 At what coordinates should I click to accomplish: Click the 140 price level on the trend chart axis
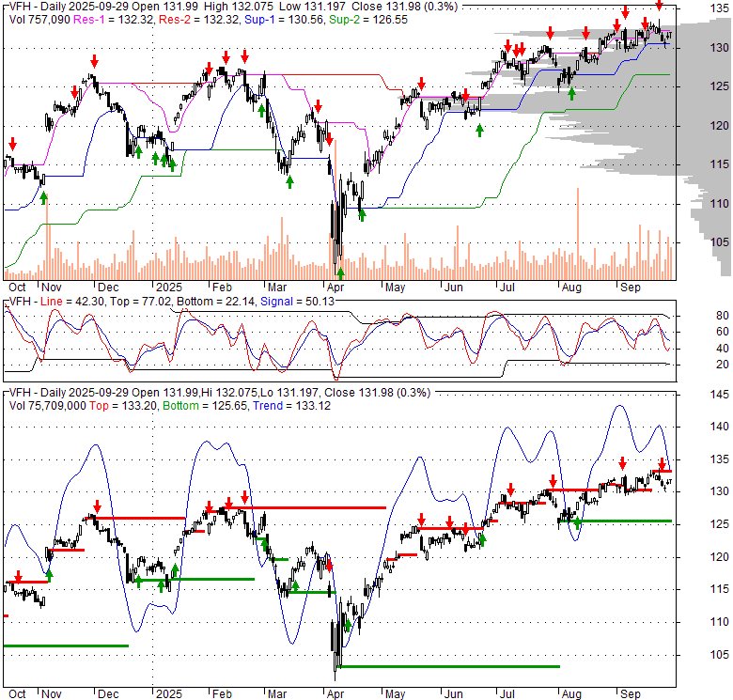pos(720,427)
